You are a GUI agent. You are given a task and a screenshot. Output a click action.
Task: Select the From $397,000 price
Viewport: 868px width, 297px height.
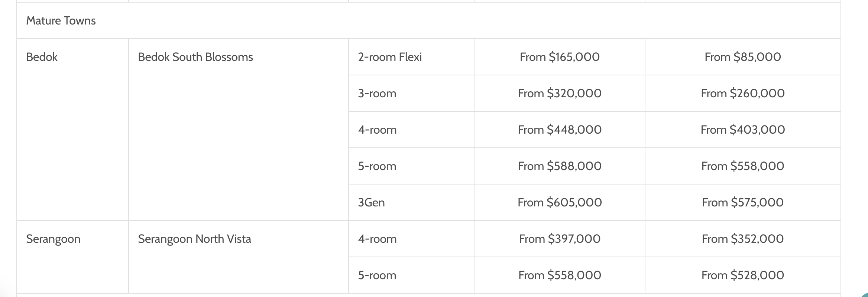[560, 239]
